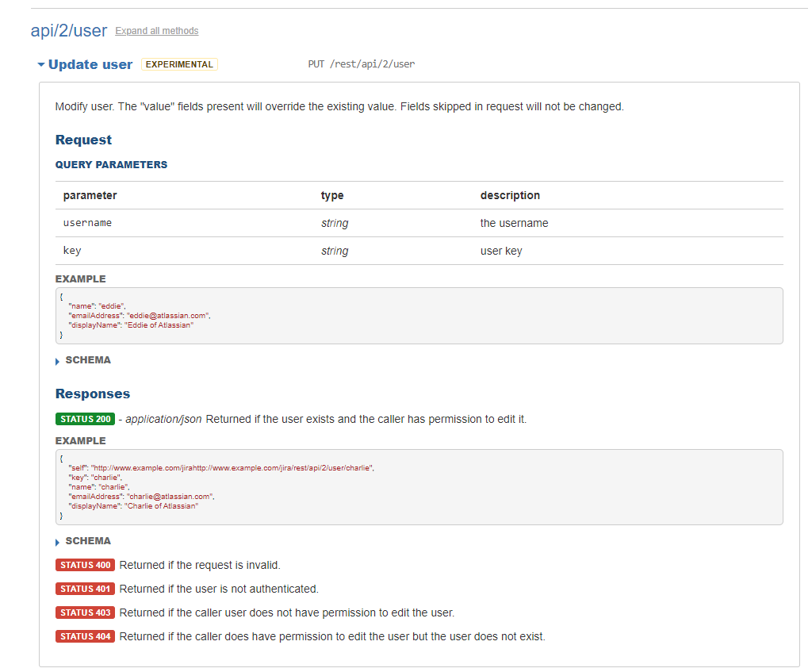Click the "self" URL line in response example

[221, 468]
